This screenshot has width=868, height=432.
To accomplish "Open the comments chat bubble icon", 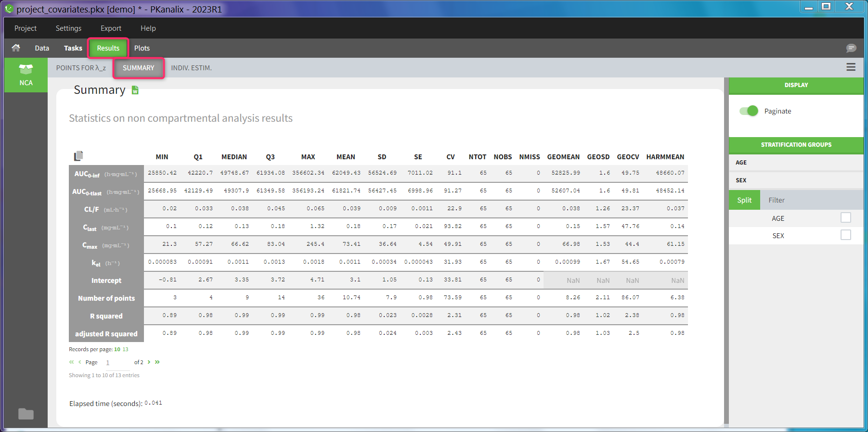I will (851, 48).
